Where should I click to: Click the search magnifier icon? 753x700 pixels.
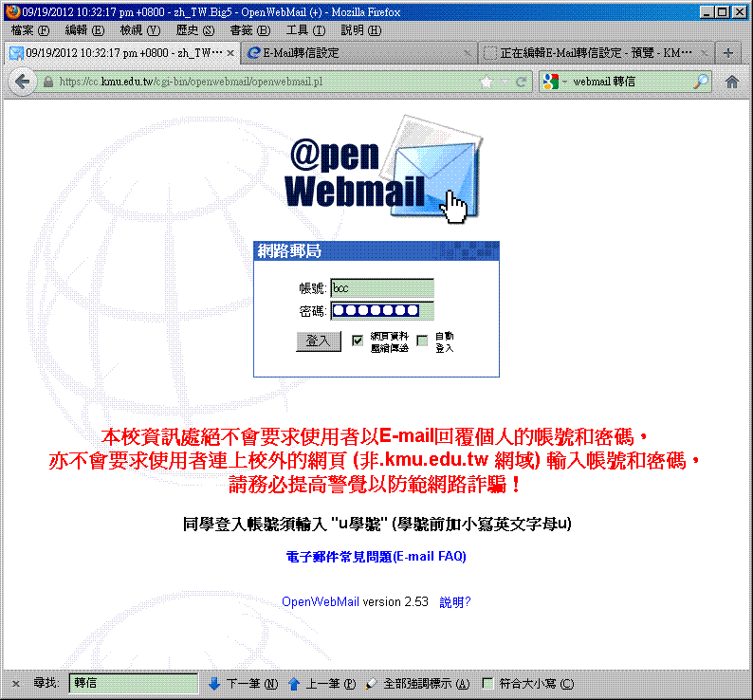point(701,82)
